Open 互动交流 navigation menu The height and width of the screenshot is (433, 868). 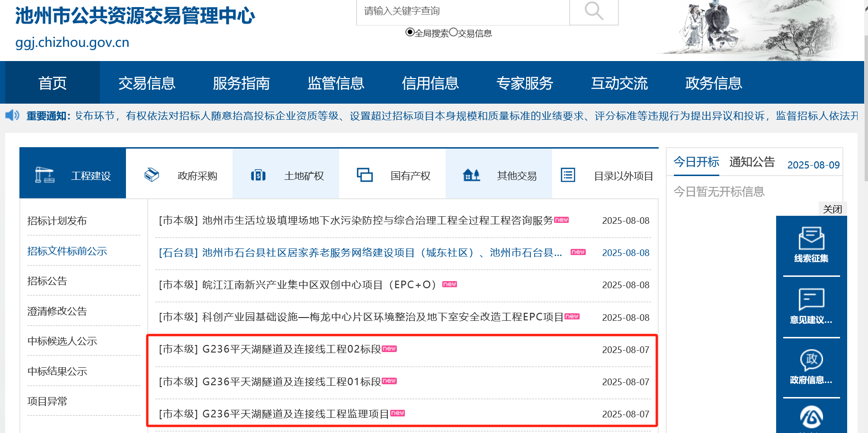[619, 83]
